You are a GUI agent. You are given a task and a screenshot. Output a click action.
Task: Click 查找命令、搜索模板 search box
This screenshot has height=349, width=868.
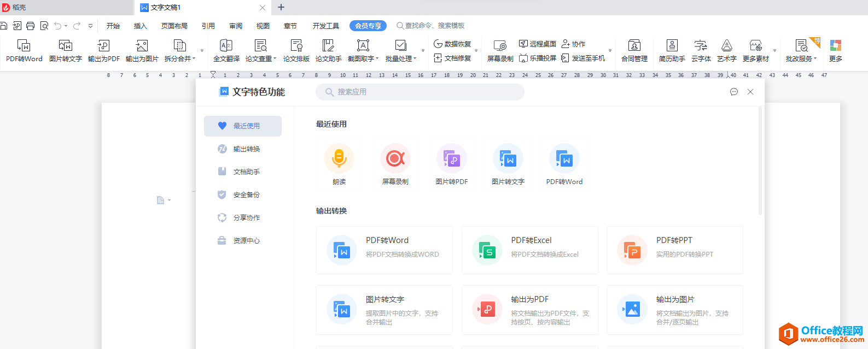[430, 26]
